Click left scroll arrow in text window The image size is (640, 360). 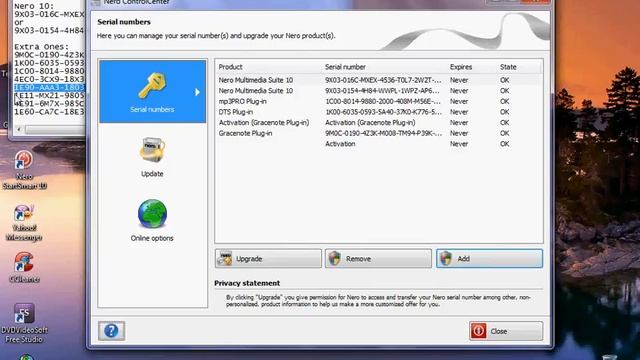[19, 129]
